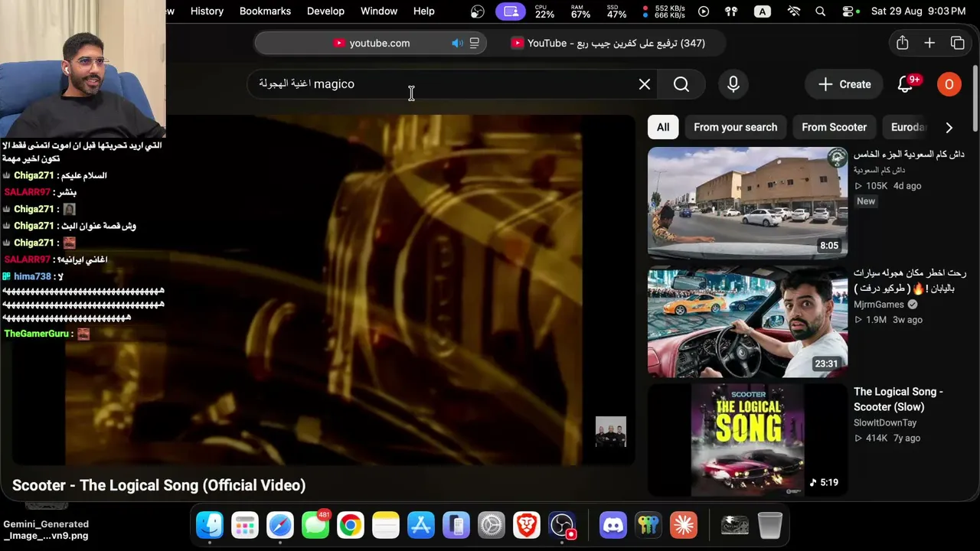The image size is (980, 551).
Task: Open Brave browser from the Dock
Action: [527, 525]
